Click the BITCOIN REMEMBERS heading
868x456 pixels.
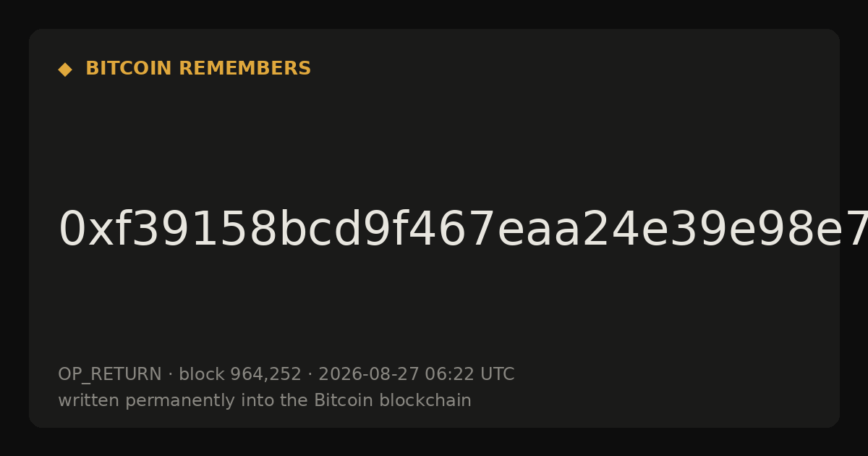pyautogui.click(x=198, y=69)
